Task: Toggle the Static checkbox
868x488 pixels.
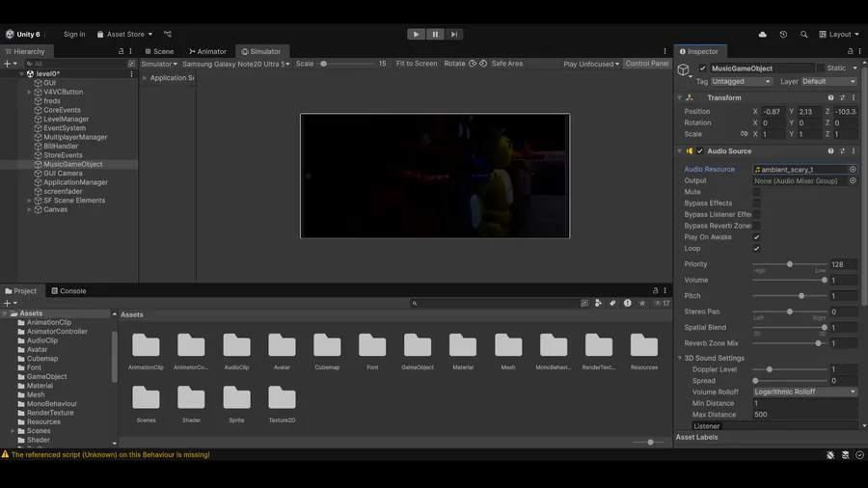Action: (x=821, y=68)
